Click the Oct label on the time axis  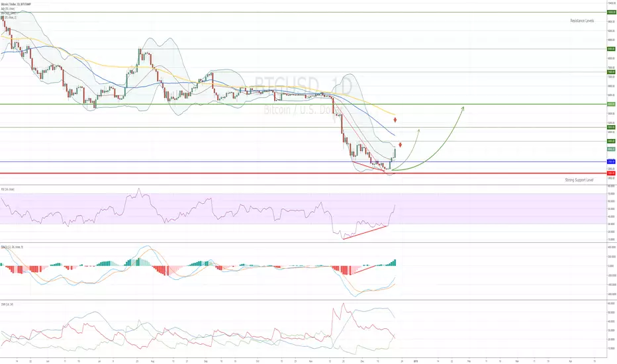coord(258,361)
